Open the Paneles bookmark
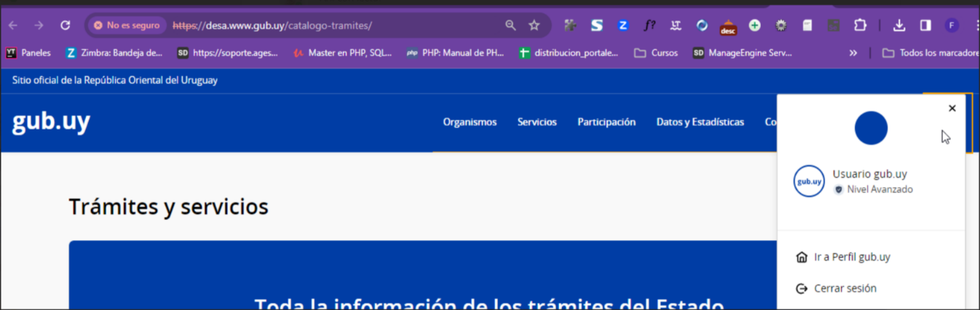980x310 pixels. pos(28,53)
